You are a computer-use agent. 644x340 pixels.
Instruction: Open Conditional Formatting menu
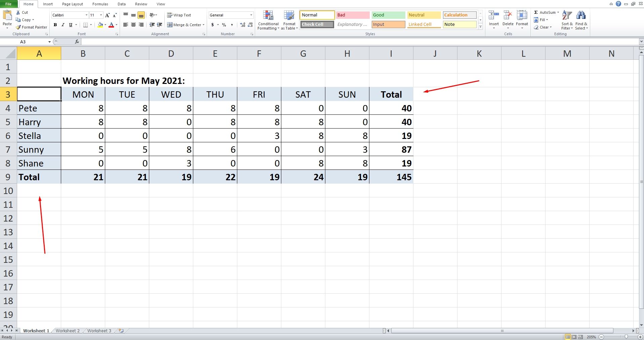pyautogui.click(x=268, y=20)
